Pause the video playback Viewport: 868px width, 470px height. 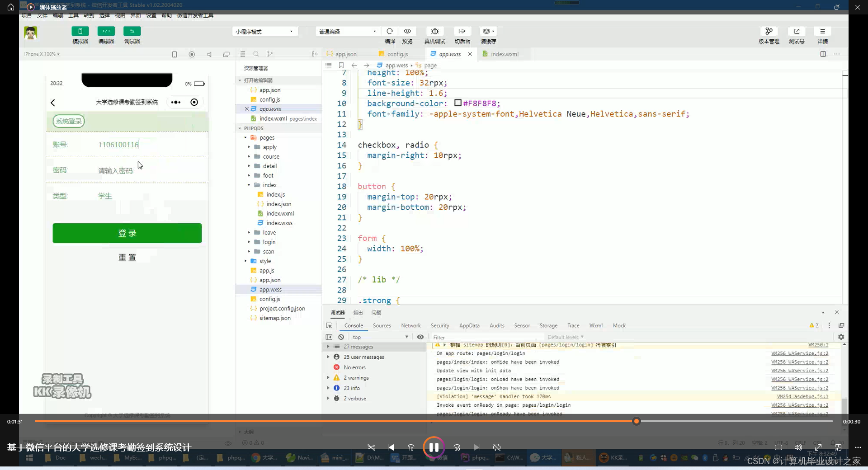tap(434, 447)
